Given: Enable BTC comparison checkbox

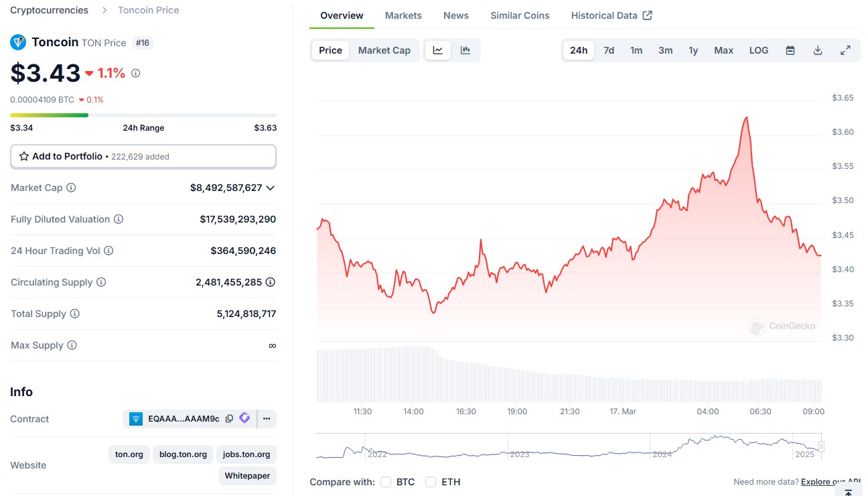Looking at the screenshot, I should pyautogui.click(x=386, y=482).
